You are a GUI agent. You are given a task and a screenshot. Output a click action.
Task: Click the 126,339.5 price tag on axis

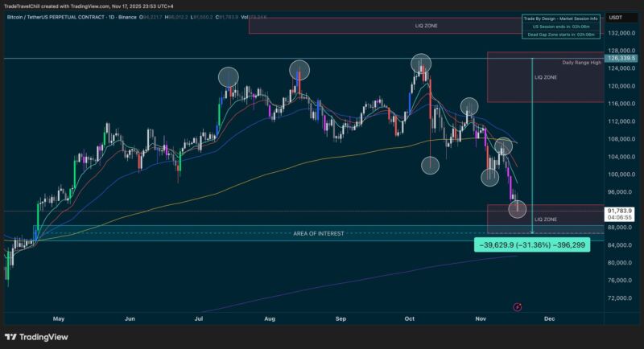tap(621, 58)
